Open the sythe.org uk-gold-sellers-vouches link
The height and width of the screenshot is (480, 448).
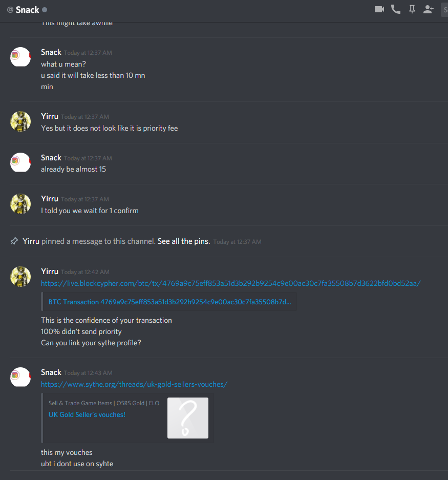click(134, 385)
